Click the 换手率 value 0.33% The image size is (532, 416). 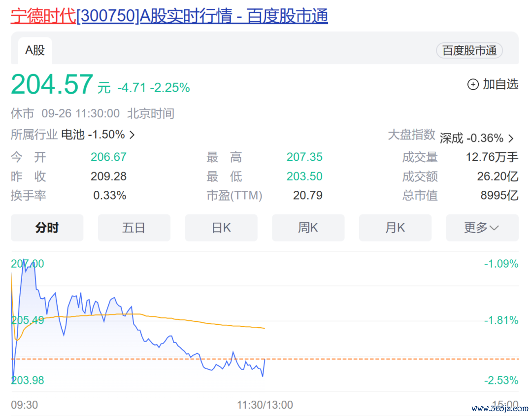[109, 195]
